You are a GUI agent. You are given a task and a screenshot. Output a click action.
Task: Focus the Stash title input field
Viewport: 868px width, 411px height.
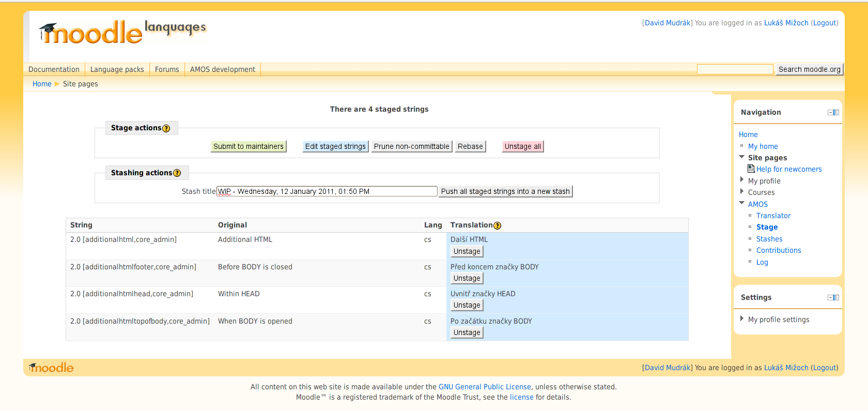[327, 191]
